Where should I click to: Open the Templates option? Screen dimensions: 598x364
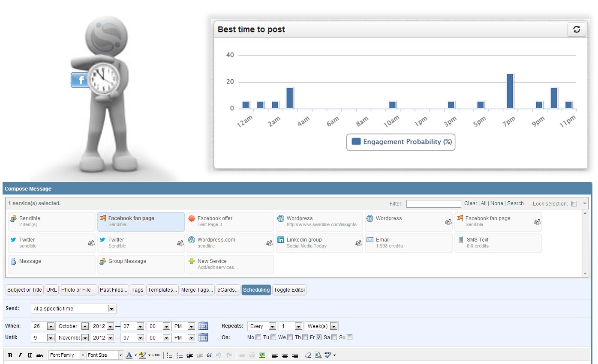point(162,290)
